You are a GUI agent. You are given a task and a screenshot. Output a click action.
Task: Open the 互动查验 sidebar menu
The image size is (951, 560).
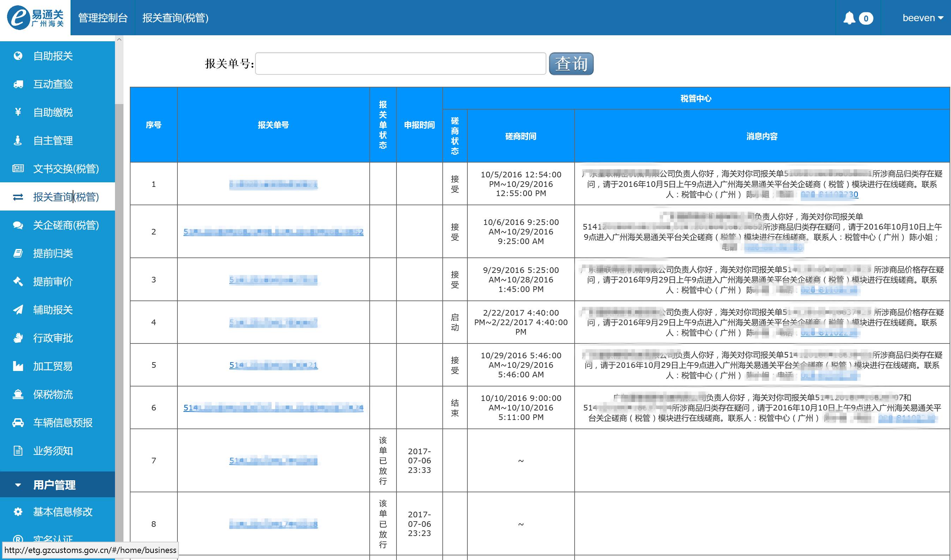pyautogui.click(x=57, y=84)
